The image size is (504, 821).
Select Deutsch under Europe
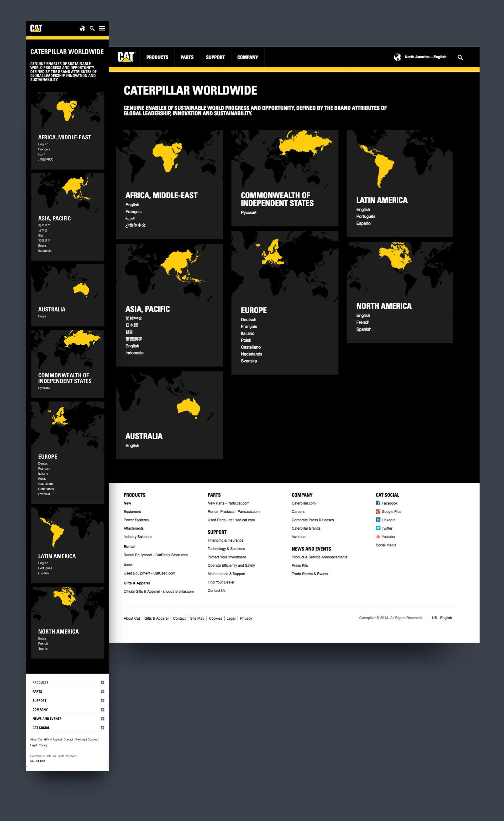248,320
